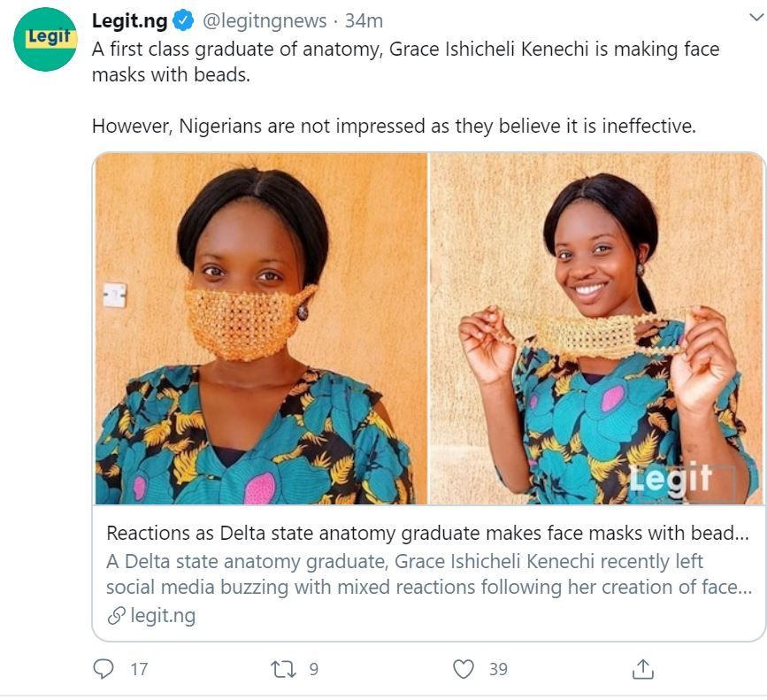
Task: Click the article description preview text
Action: pyautogui.click(x=427, y=574)
